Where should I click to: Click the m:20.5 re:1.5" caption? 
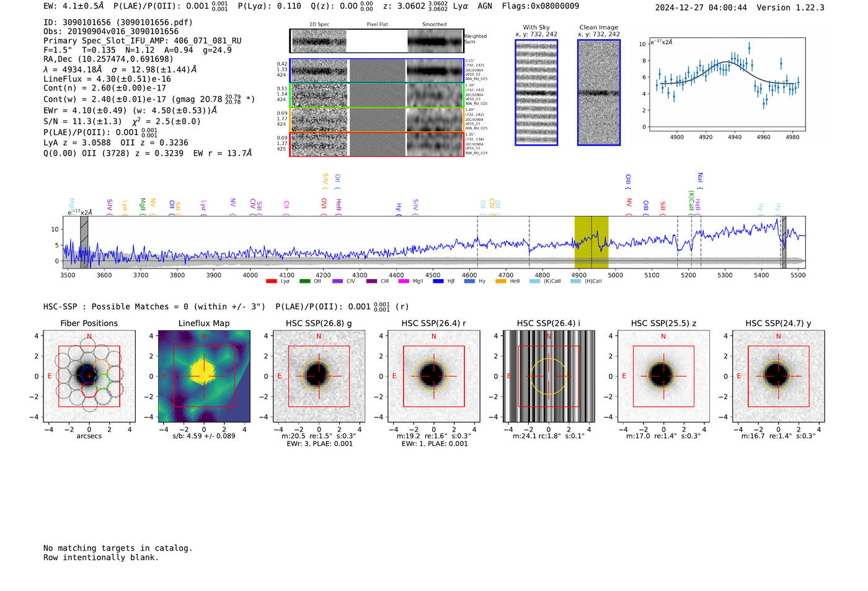point(319,436)
